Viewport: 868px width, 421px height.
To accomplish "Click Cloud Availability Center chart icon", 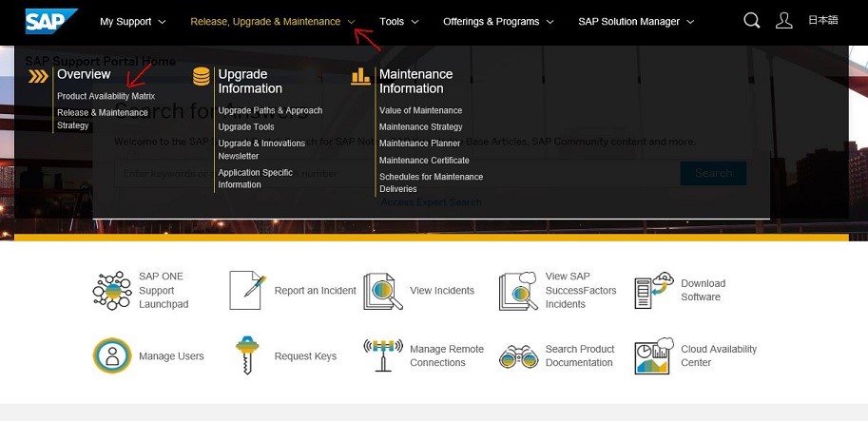I will 654,355.
